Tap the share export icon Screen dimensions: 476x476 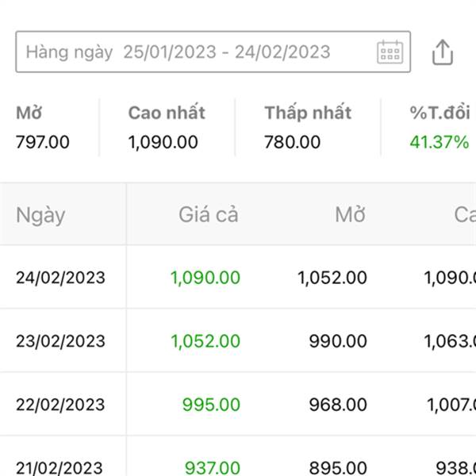coord(443,52)
